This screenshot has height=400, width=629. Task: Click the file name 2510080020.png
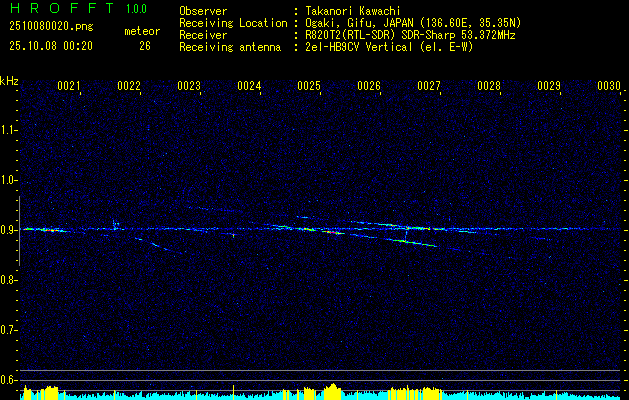(51, 27)
